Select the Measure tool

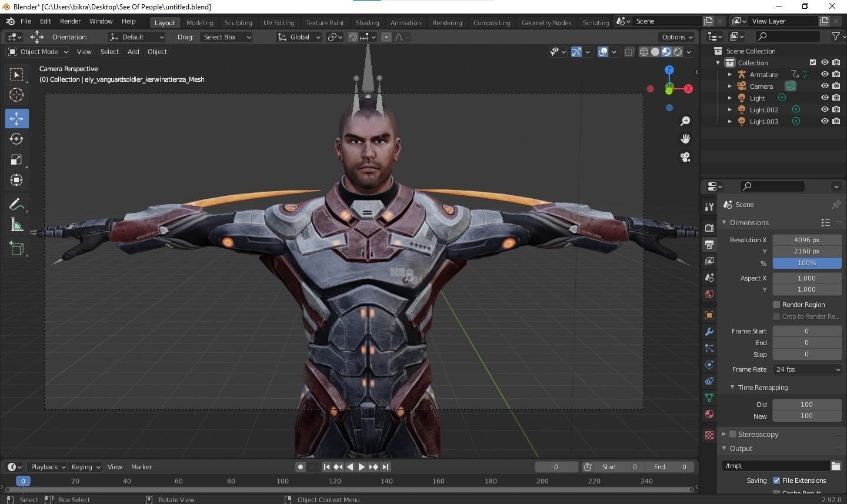tap(16, 225)
